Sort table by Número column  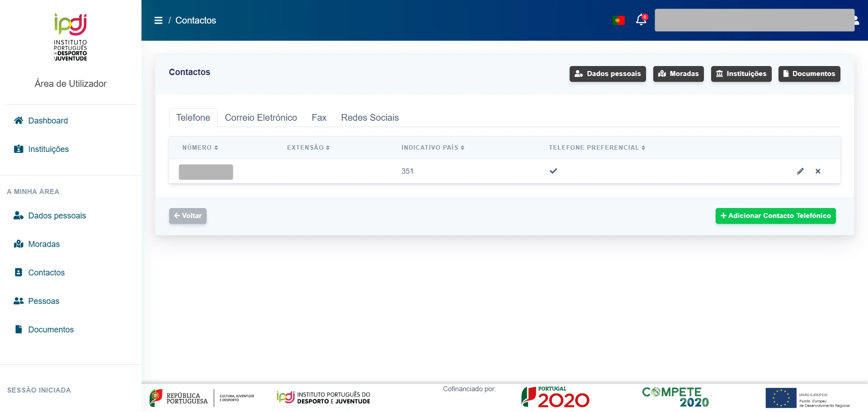coord(200,147)
